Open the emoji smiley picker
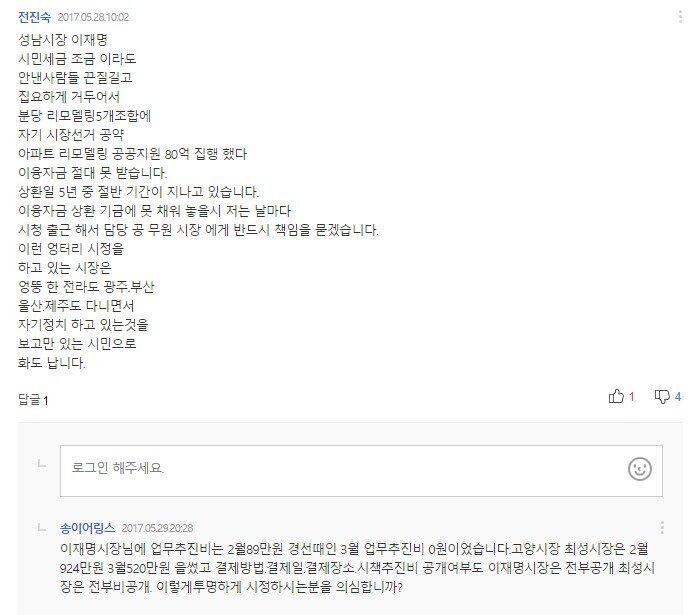This screenshot has height=615, width=695. (640, 469)
